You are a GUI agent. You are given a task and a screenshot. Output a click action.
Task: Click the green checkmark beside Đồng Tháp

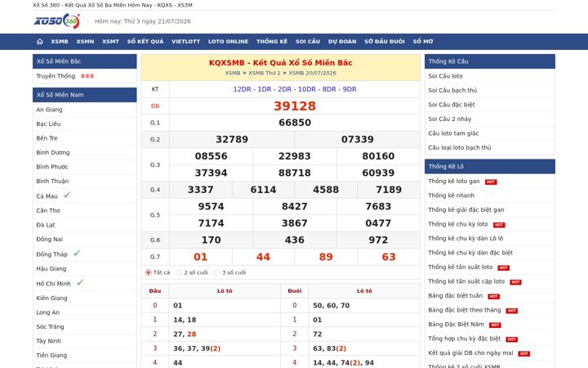77,253
